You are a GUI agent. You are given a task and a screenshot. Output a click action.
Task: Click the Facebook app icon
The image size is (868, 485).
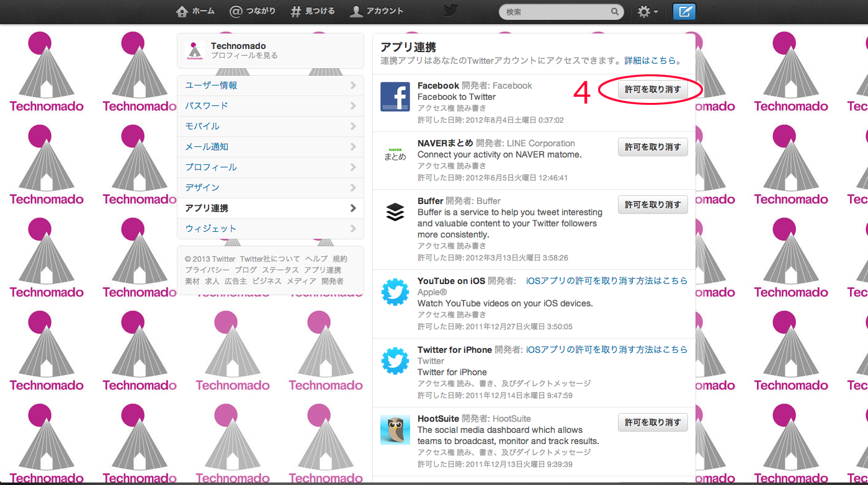[395, 97]
